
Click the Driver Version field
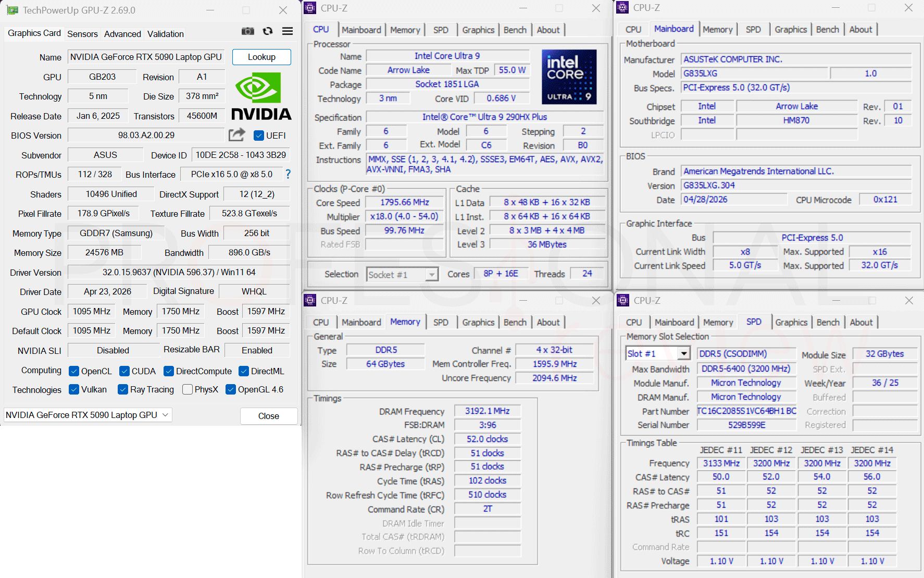pos(179,272)
